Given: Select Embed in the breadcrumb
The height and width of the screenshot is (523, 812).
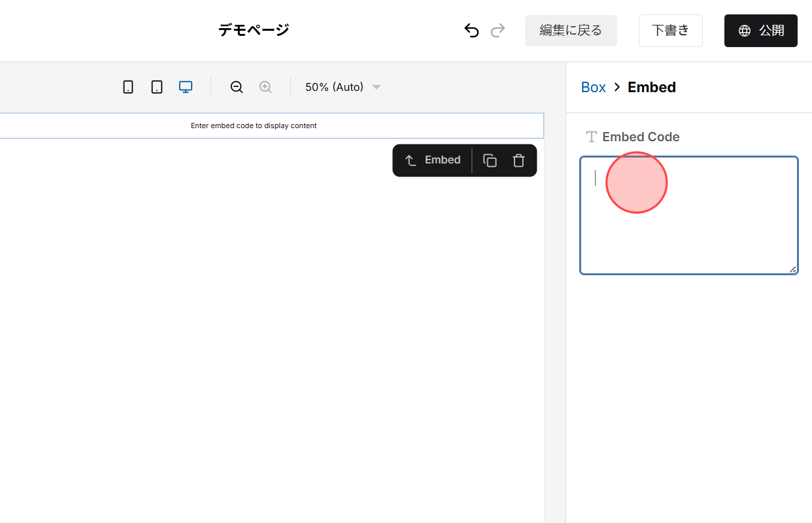Looking at the screenshot, I should [x=651, y=86].
